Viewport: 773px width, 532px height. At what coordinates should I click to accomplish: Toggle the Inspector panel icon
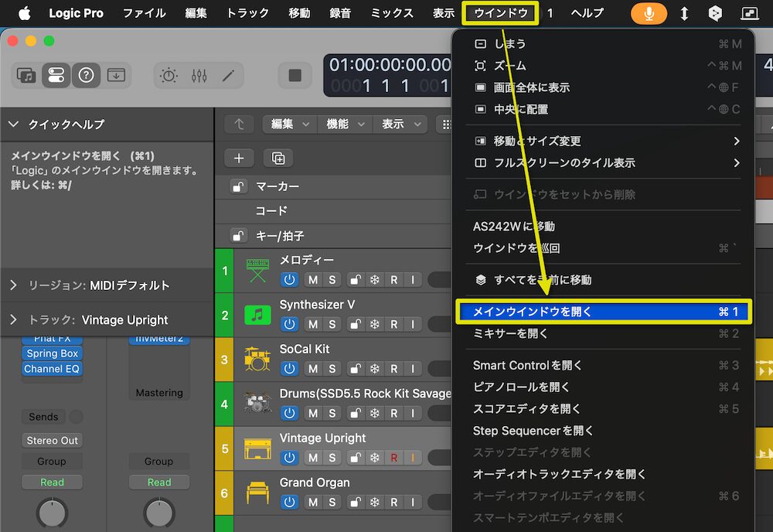56,75
